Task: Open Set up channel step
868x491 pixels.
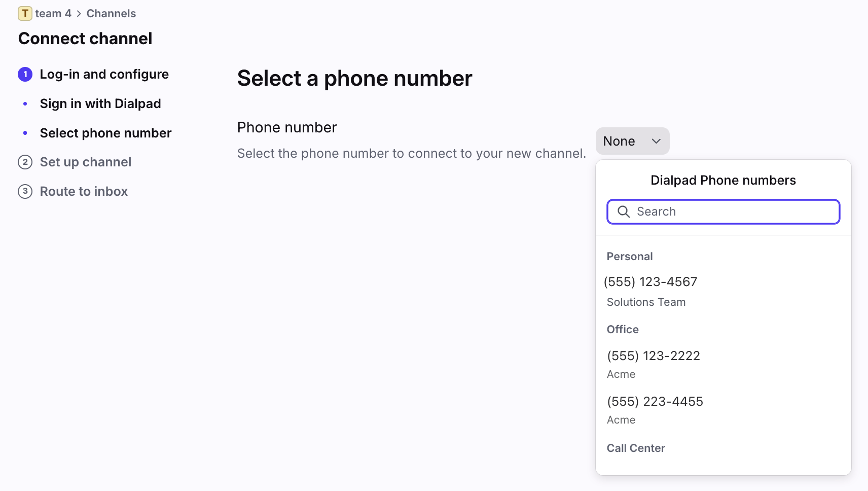Action: [86, 162]
